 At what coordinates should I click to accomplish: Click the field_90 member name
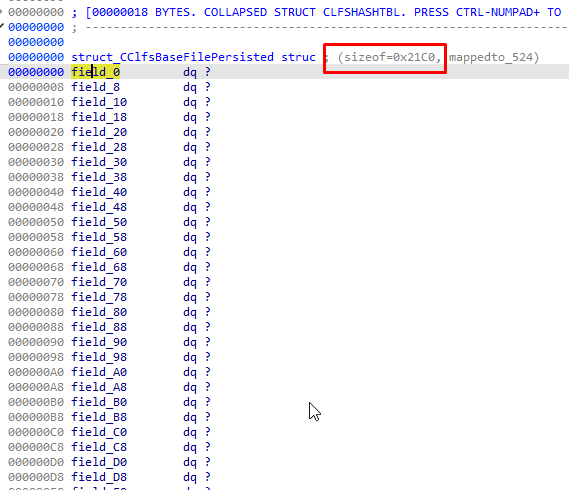99,342
